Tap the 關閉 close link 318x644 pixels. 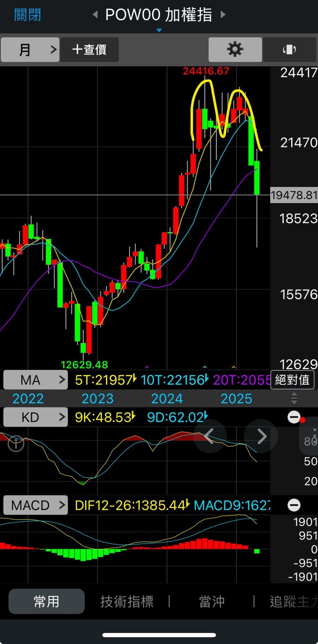(x=27, y=15)
